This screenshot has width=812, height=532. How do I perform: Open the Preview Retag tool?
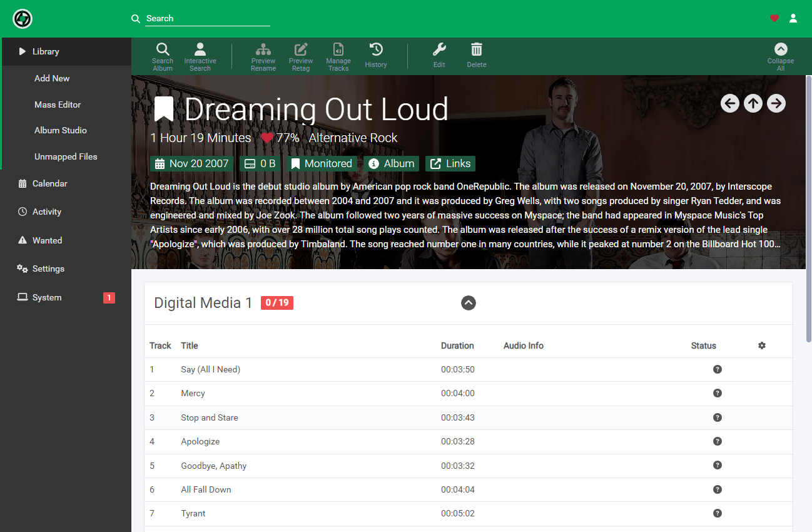[301, 57]
